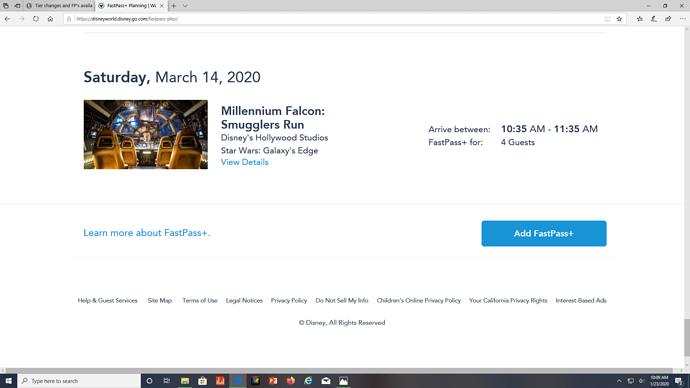Viewport: 690px width, 388px height.
Task: Launch Firefox from the taskbar
Action: click(x=290, y=381)
